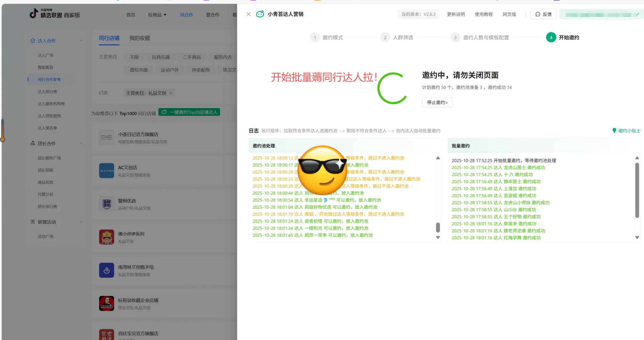
Task: Collapse the 达人合作 sidebar section
Action: [82, 40]
